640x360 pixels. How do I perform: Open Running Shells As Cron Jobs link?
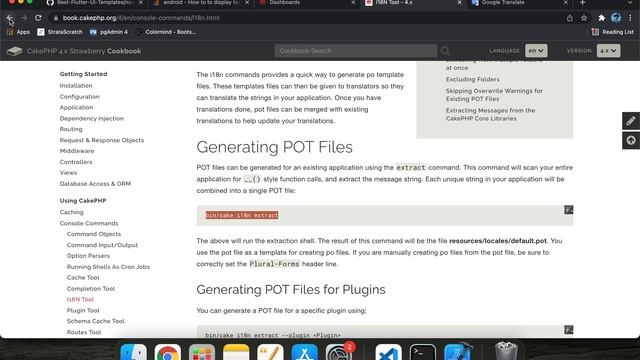108,267
